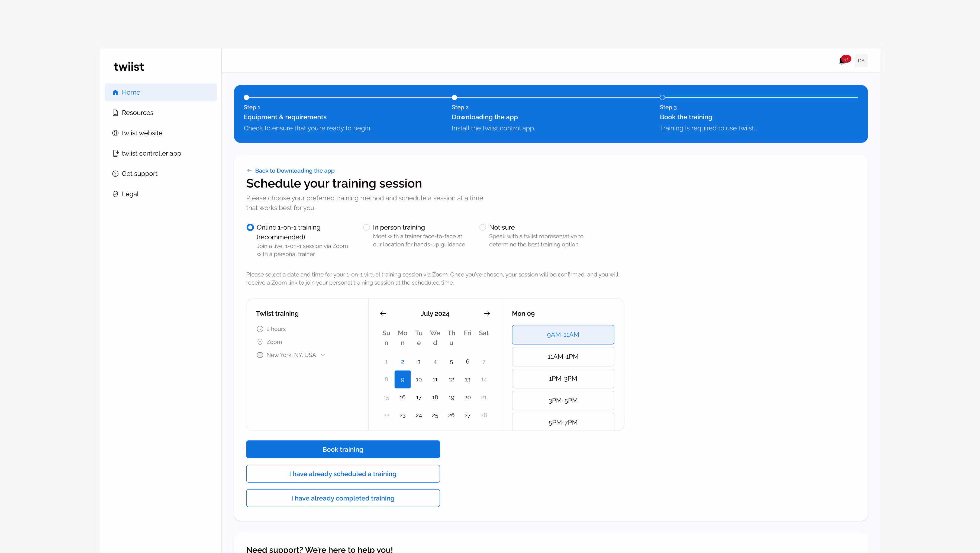Go to the next month with right arrow
Screen dimensions: 980x553
[x=487, y=313]
